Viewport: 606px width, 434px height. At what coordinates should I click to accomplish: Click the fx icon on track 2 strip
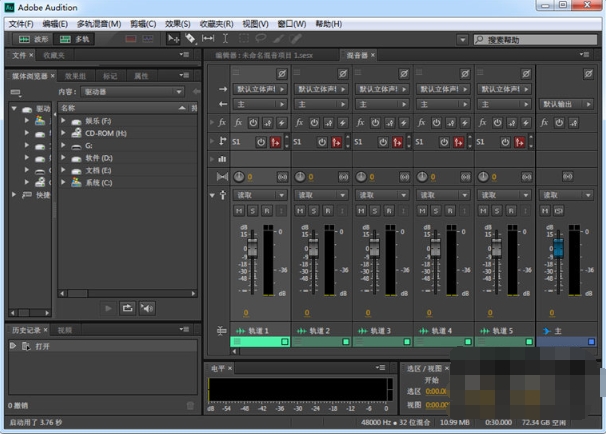[298, 123]
